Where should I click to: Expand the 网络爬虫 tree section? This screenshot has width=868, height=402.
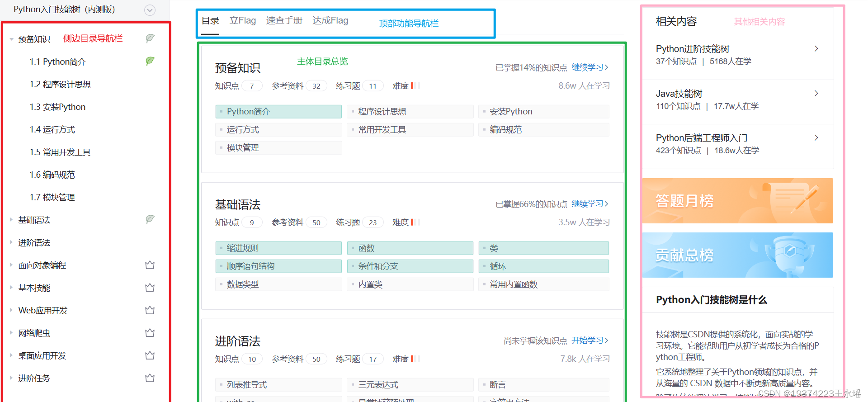[11, 333]
